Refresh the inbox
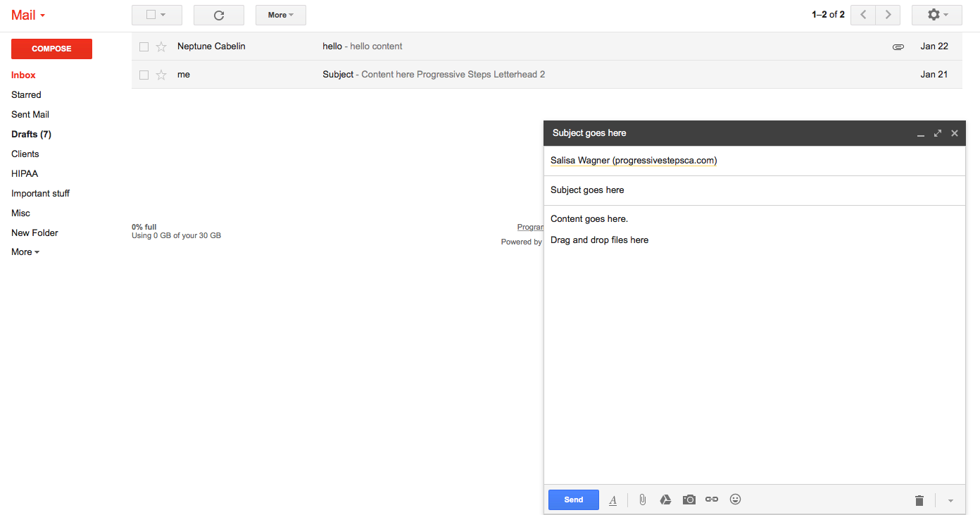Viewport: 980px width, 515px height. click(x=218, y=15)
